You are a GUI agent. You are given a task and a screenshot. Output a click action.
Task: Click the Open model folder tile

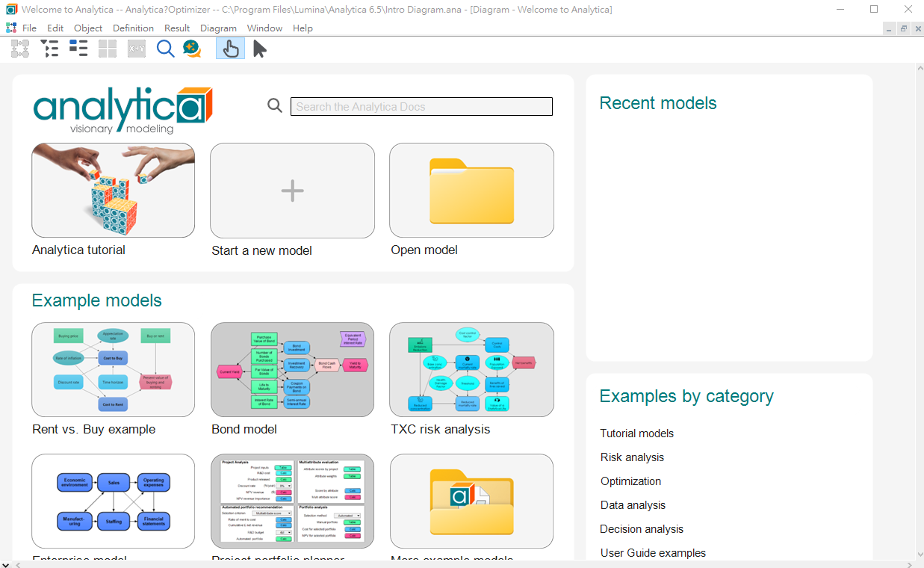click(x=471, y=191)
